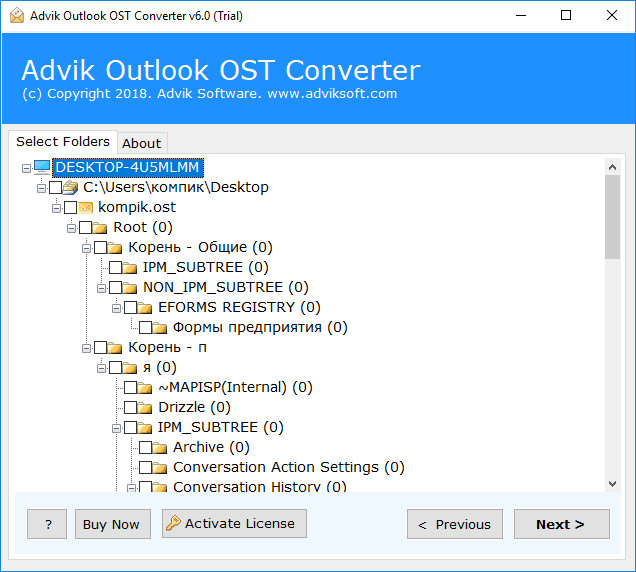Collapse the NON_IPM_SUBTREE (0) node
Image resolution: width=636 pixels, height=572 pixels.
pos(101,288)
